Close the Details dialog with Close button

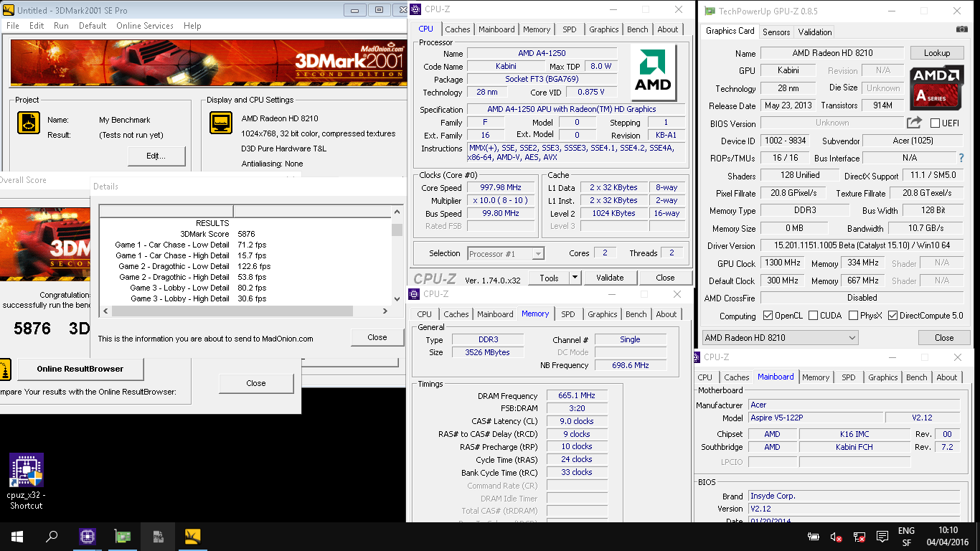pyautogui.click(x=377, y=337)
